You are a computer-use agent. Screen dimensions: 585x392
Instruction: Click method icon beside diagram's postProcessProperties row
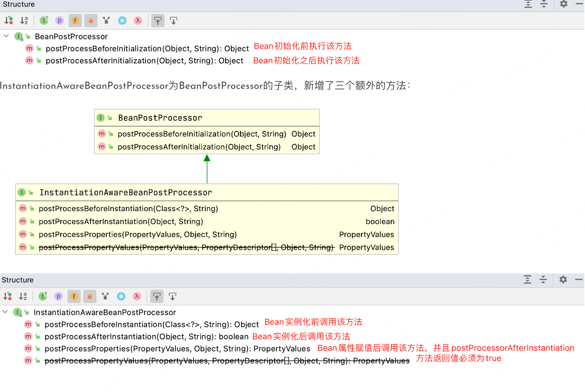click(23, 234)
